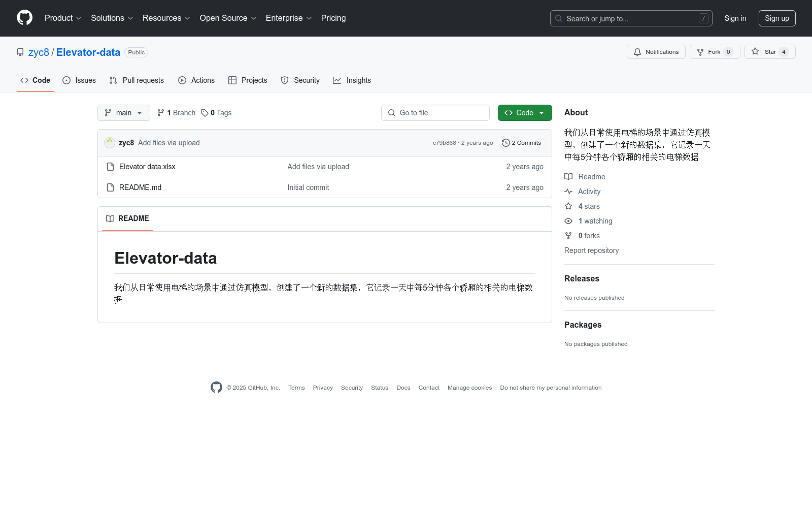Click the Add files via upload message in Elevator data.xlsx row

point(318,167)
